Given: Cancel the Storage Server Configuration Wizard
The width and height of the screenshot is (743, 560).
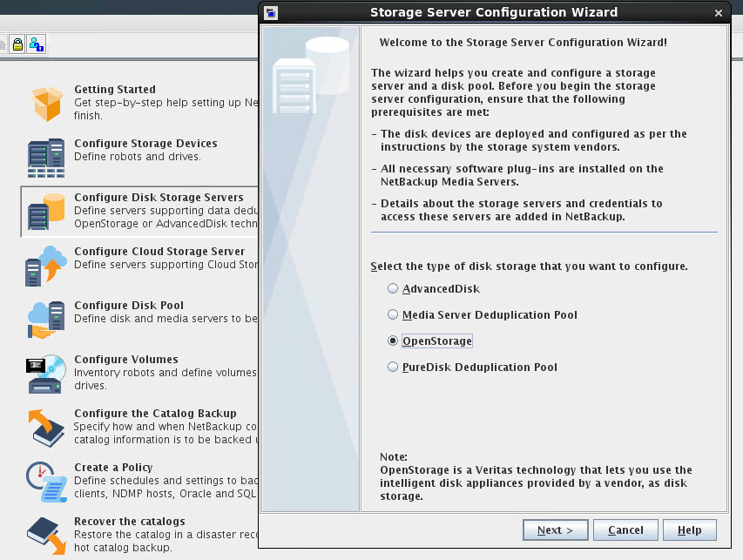Looking at the screenshot, I should (625, 530).
